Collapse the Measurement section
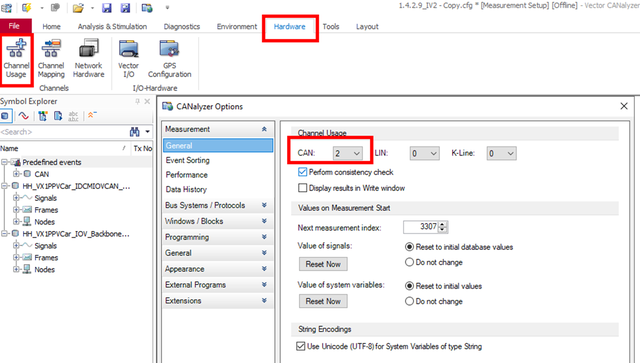 click(x=264, y=129)
